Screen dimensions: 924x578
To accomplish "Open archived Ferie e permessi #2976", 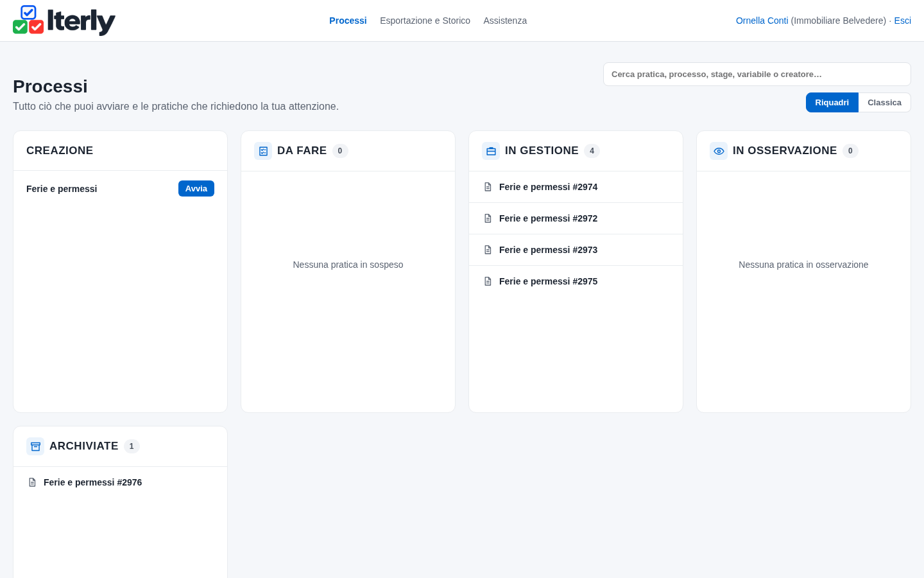I will (120, 482).
